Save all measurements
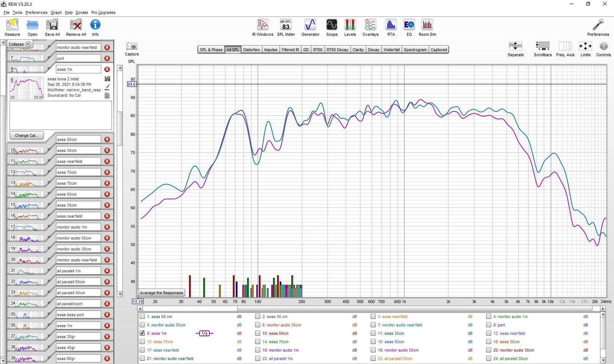The width and height of the screenshot is (614, 364). coord(52,28)
